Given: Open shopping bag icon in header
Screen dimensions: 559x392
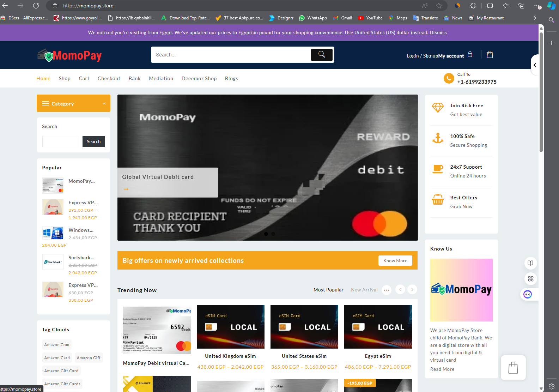Looking at the screenshot, I should [x=490, y=54].
